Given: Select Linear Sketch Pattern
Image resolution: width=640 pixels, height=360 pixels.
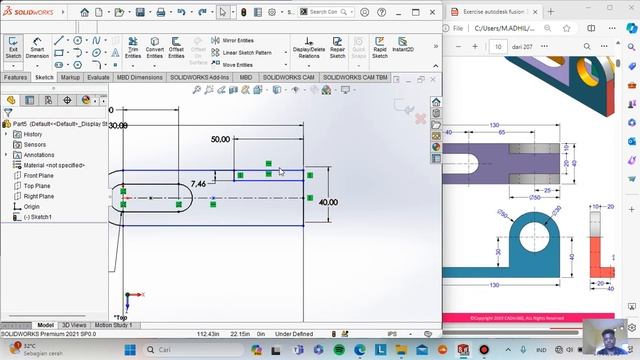Looking at the screenshot, I should pos(242,53).
